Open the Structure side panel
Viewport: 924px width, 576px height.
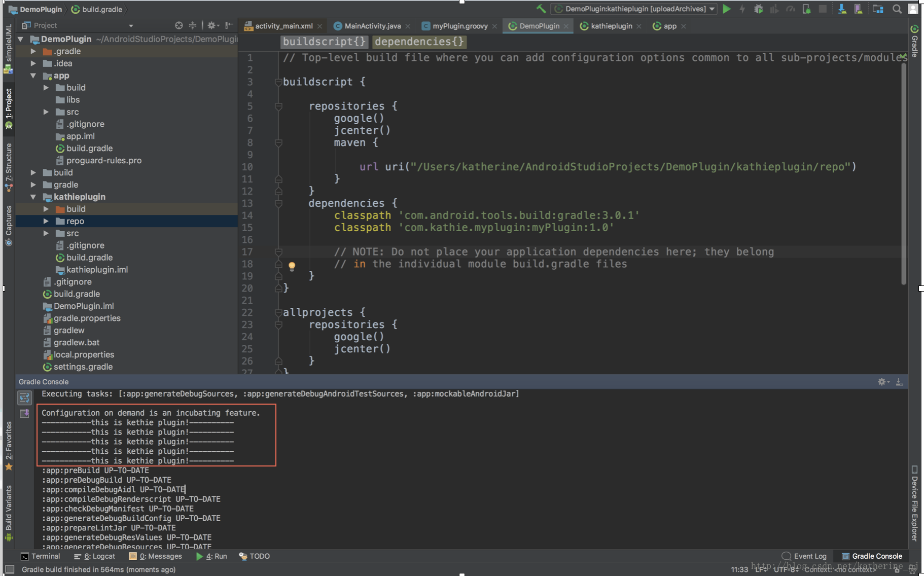pos(9,167)
